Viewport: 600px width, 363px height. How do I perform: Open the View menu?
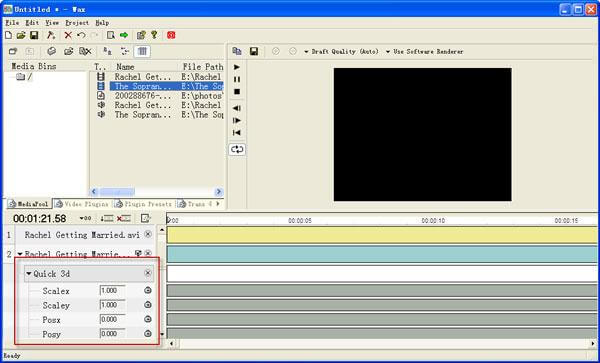(x=52, y=23)
